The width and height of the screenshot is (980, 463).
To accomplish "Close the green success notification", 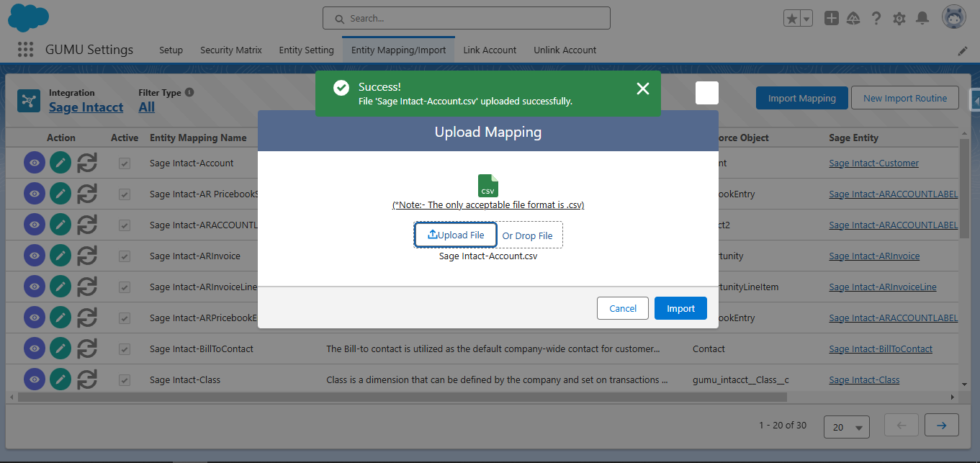I will tap(642, 89).
